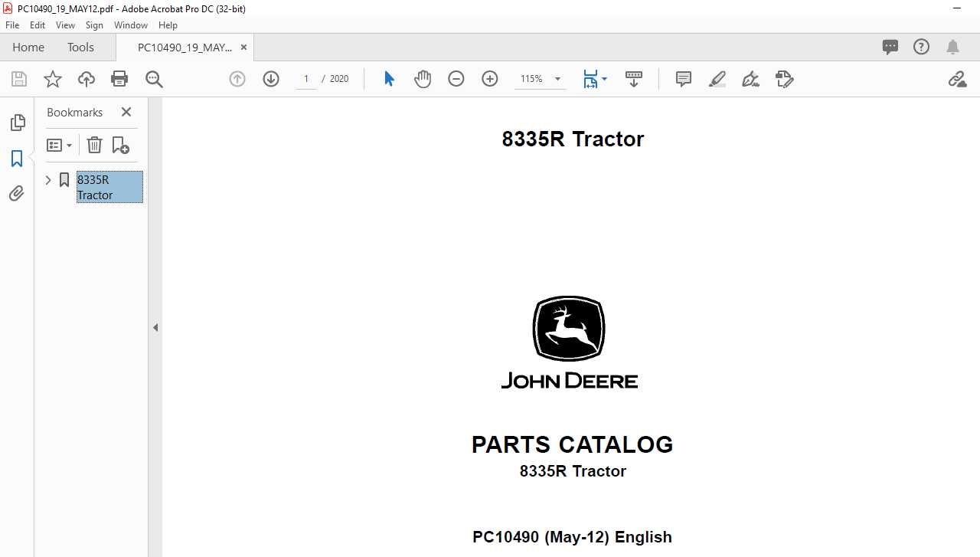The height and width of the screenshot is (557, 980).
Task: Open the Window menu
Action: click(x=131, y=25)
